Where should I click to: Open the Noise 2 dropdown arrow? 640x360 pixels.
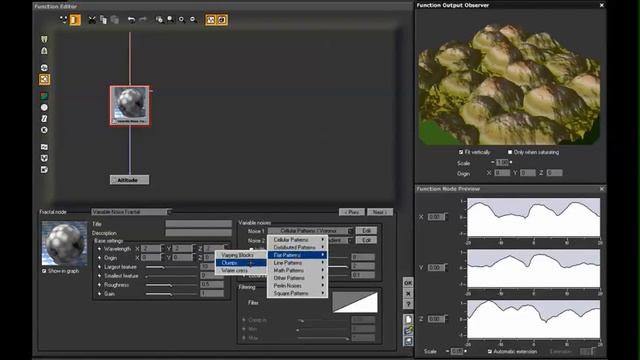pyautogui.click(x=350, y=240)
